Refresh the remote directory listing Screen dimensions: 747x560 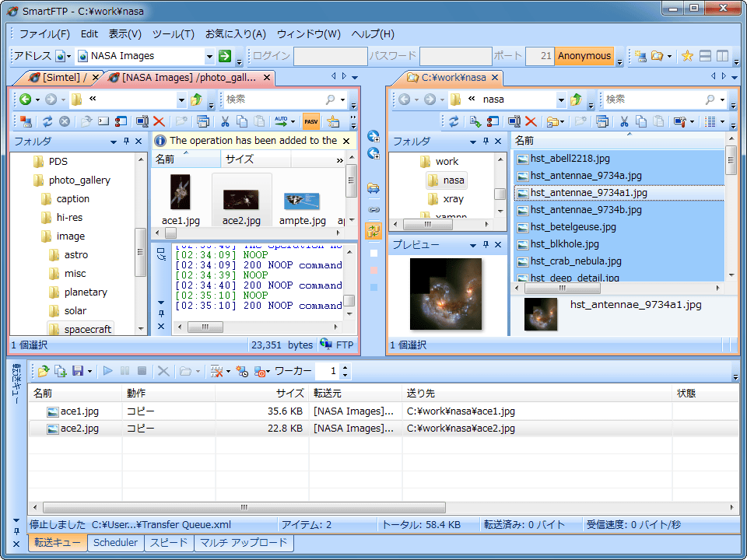tap(47, 121)
